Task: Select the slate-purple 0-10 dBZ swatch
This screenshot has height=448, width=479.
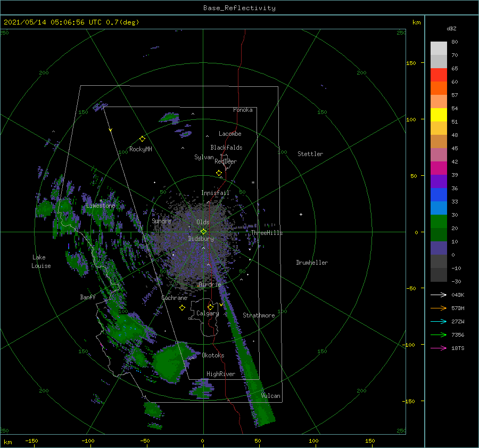Action: (x=439, y=248)
